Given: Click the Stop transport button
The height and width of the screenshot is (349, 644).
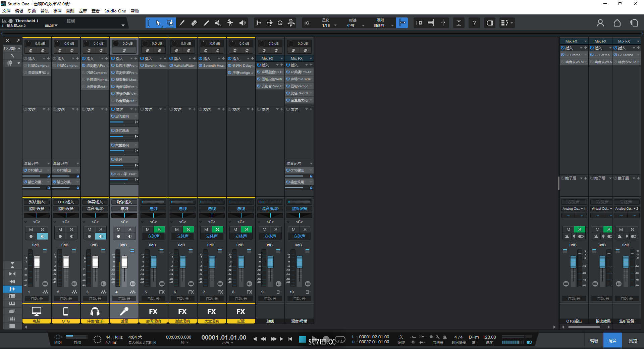Looking at the screenshot, I should coord(302,339).
